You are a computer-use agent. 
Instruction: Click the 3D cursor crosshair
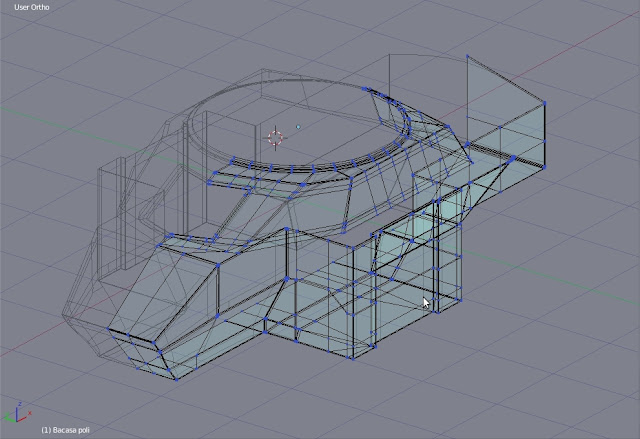276,137
